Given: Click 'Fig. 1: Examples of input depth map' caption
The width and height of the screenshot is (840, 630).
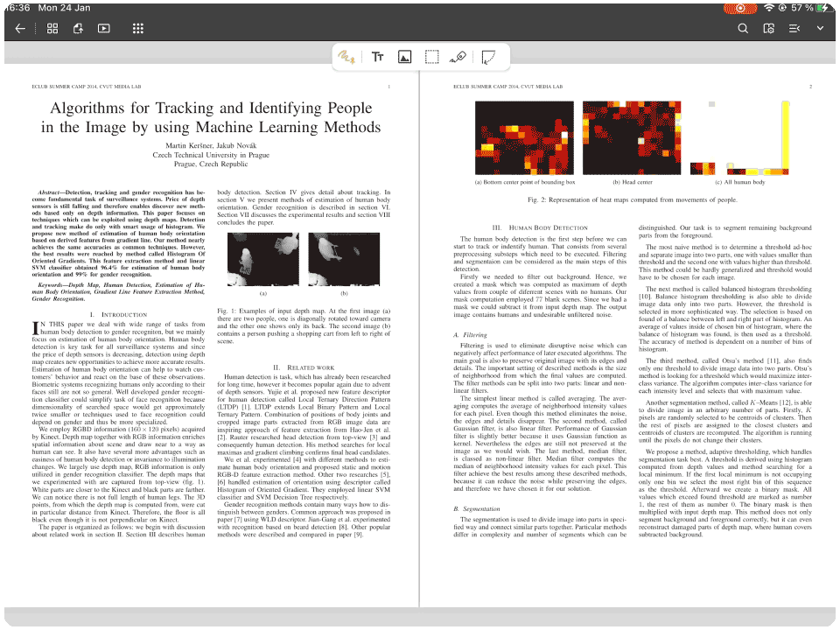Looking at the screenshot, I should click(304, 325).
